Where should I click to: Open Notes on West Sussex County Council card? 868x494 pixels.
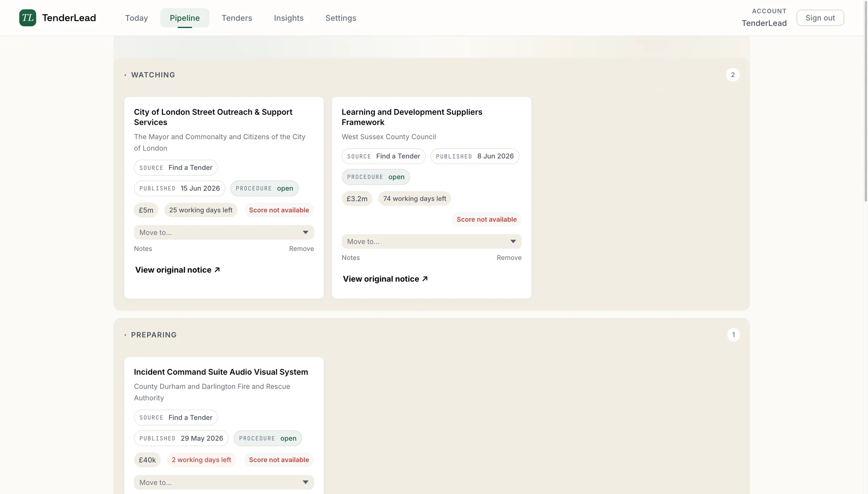click(x=351, y=258)
